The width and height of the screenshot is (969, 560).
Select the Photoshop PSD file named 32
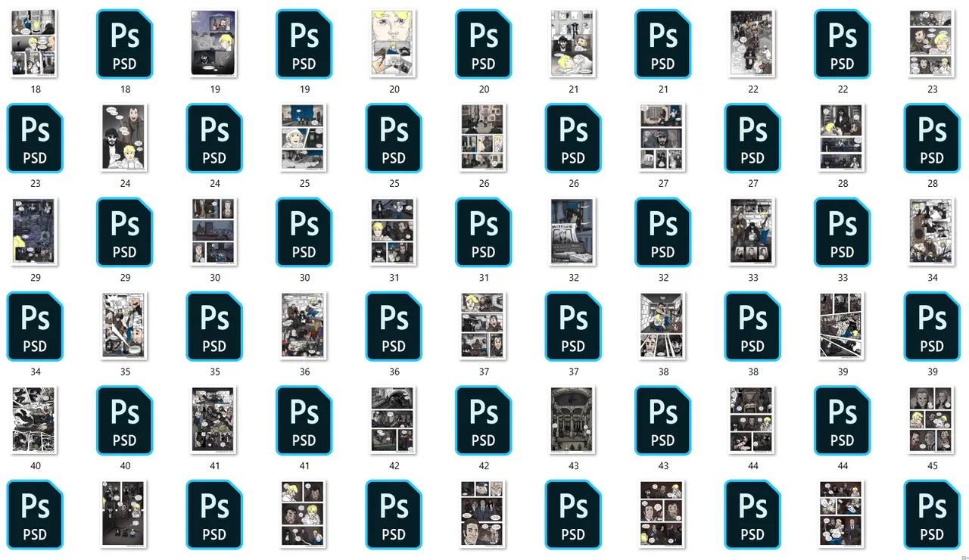(663, 232)
